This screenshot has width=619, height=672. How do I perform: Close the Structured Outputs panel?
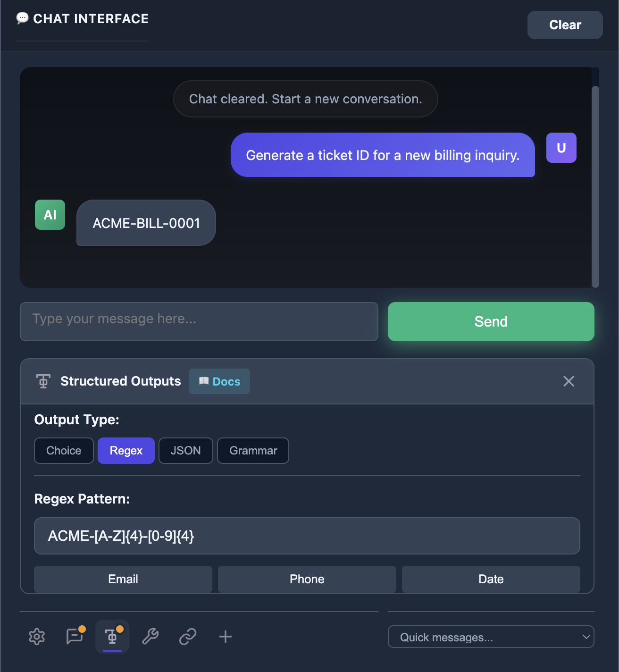click(569, 381)
